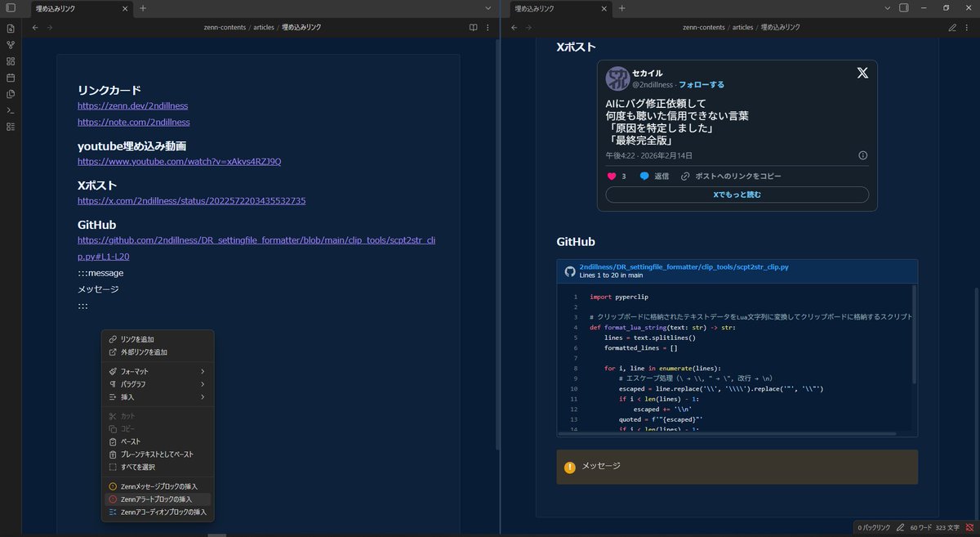Select zenn-contents breadcrumb in left pane
Screen dimensions: 980x537
pyautogui.click(x=225, y=27)
